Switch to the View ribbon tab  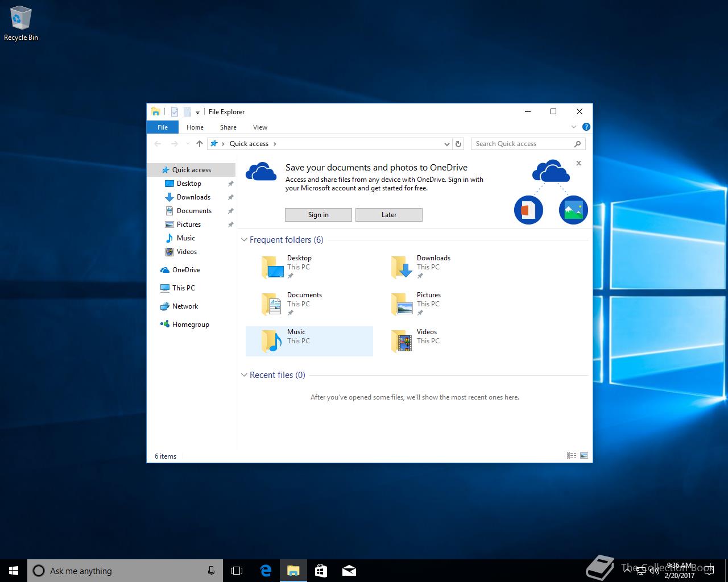pos(260,127)
